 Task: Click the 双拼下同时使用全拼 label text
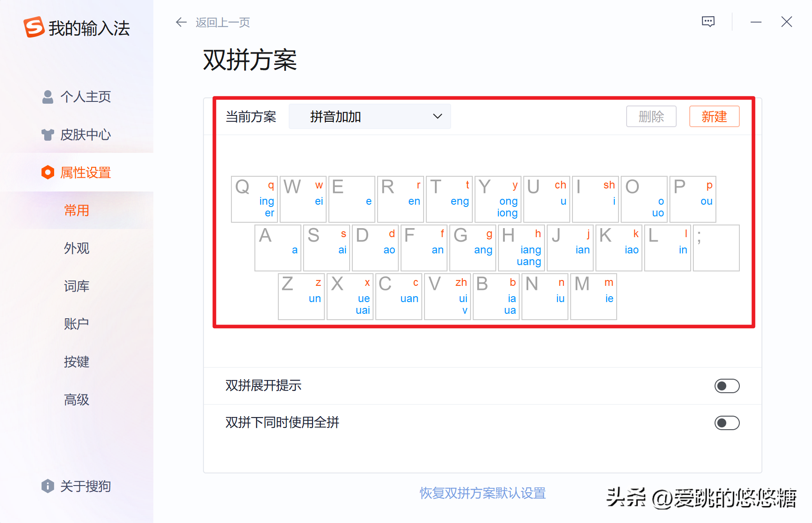click(282, 422)
